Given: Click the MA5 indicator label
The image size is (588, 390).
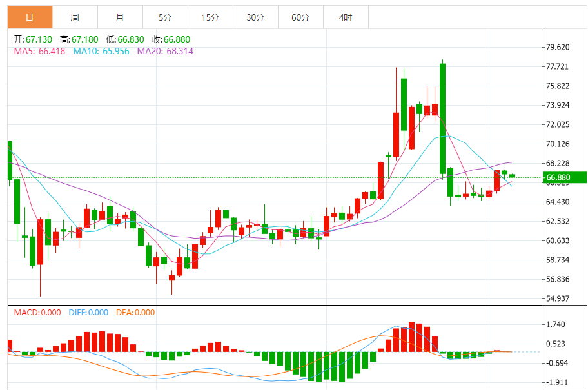Looking at the screenshot, I should point(39,51).
